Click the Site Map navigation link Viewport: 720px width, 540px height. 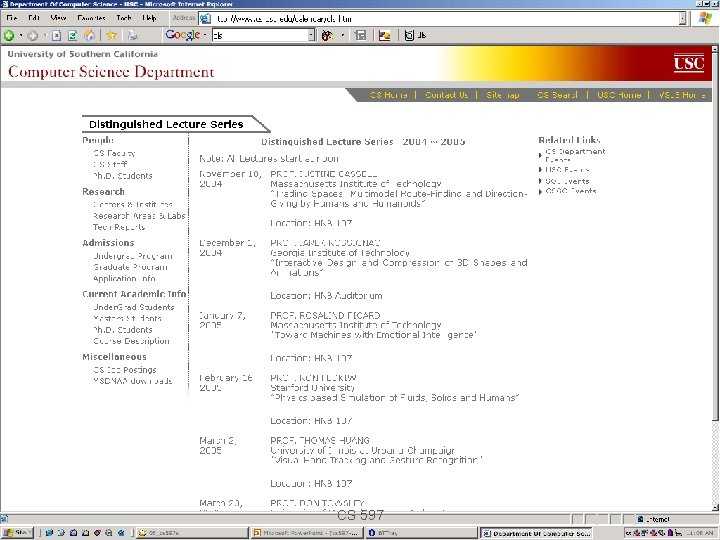point(502,95)
